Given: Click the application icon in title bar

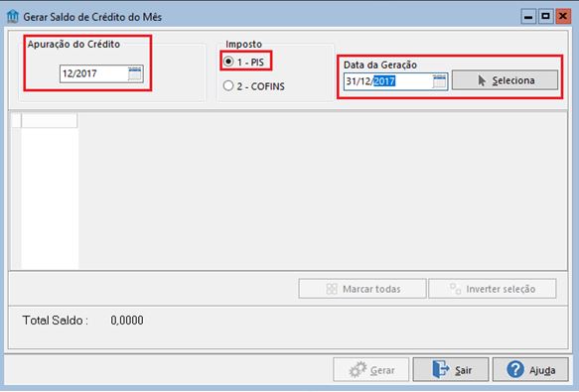Looking at the screenshot, I should click(x=13, y=17).
